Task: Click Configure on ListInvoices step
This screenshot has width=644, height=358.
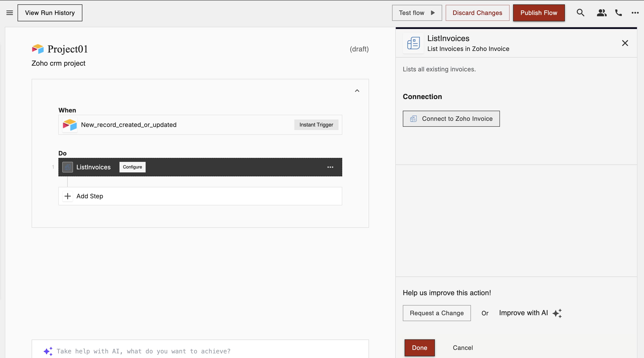Action: pos(132,167)
